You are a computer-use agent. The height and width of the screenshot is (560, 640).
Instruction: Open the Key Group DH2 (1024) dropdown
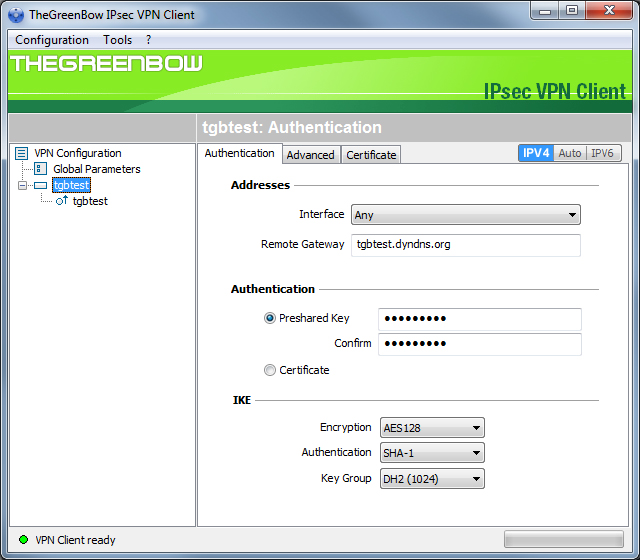point(432,478)
